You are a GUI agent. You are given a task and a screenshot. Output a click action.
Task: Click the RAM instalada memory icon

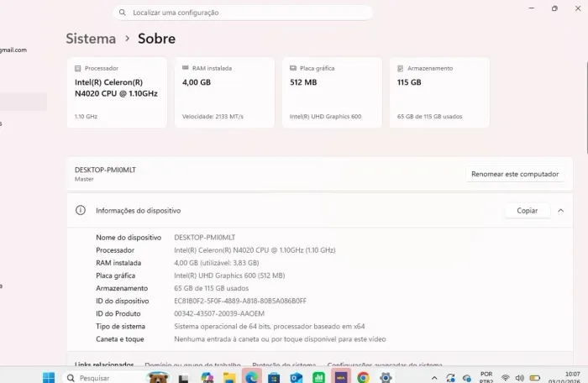[186, 68]
